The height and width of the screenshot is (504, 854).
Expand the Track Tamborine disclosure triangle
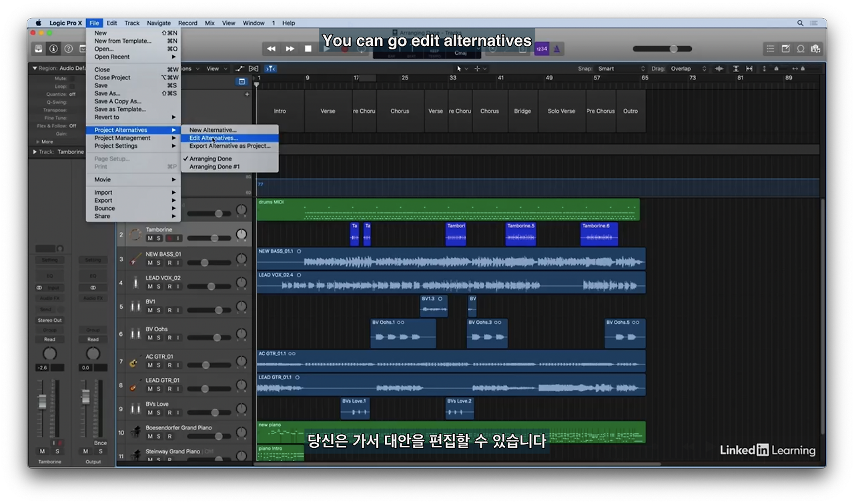(x=35, y=152)
